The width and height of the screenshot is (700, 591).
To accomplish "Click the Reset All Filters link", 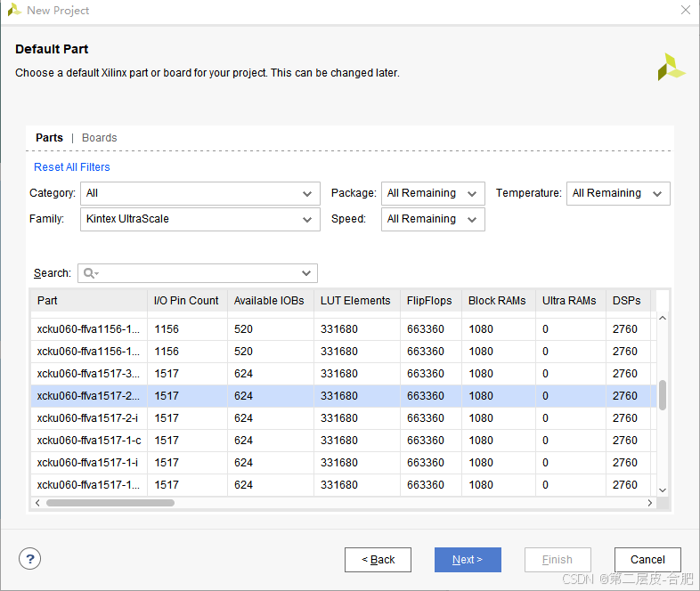I will coord(72,166).
